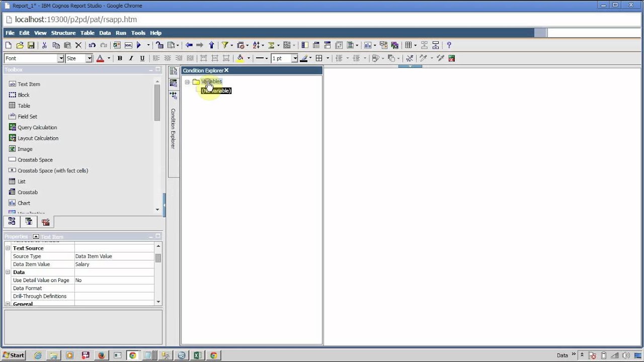Open help with the question mark icon
The height and width of the screenshot is (362, 644).
coord(449,45)
